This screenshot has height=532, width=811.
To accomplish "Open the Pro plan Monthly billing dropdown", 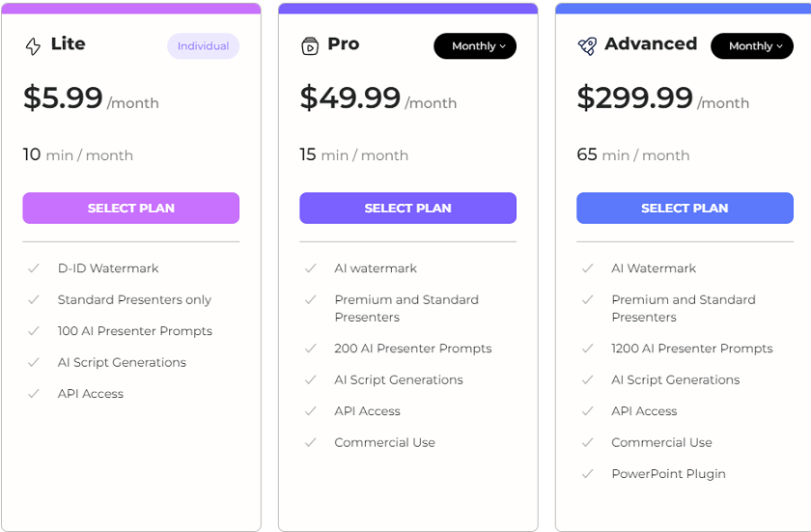I will (475, 46).
